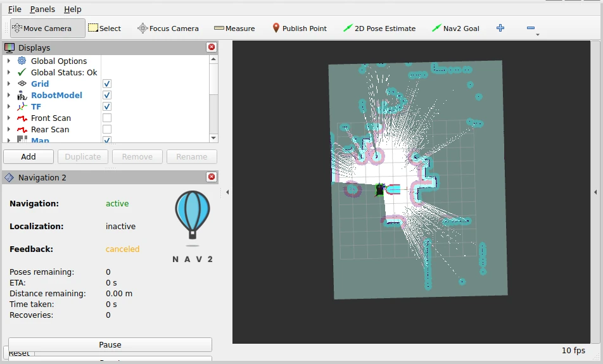Expand the Front Scan tree row
Viewport: 603px width, 364px height.
pyautogui.click(x=9, y=118)
